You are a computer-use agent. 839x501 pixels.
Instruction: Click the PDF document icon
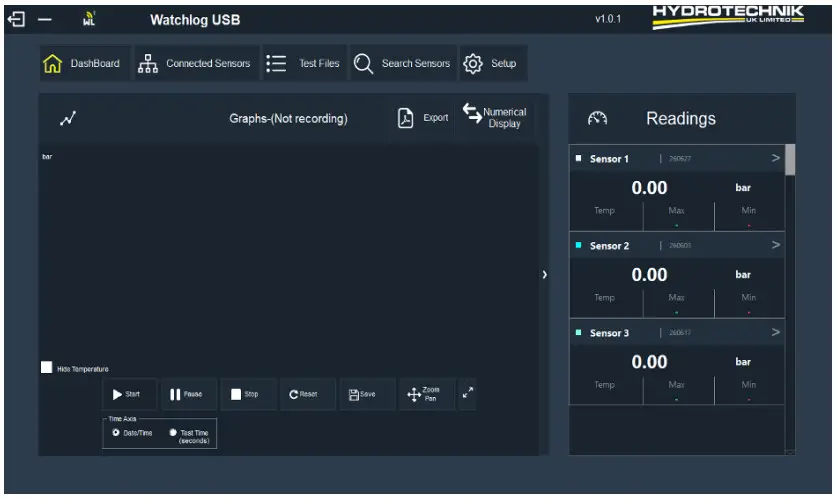click(x=406, y=118)
